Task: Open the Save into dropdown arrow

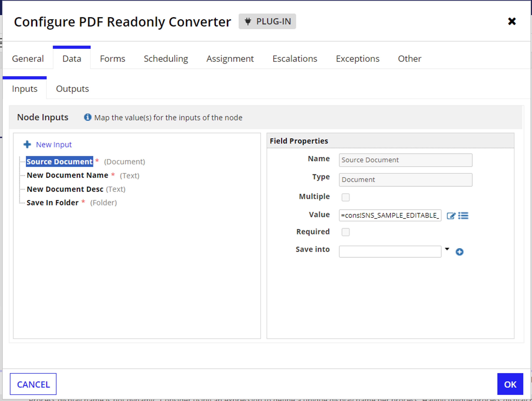Action: pos(447,249)
